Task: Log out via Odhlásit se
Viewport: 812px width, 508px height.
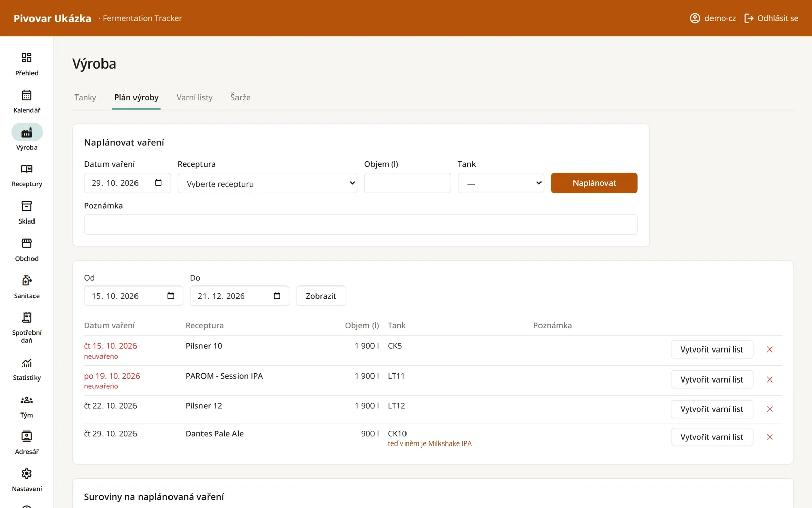Action: coord(771,18)
